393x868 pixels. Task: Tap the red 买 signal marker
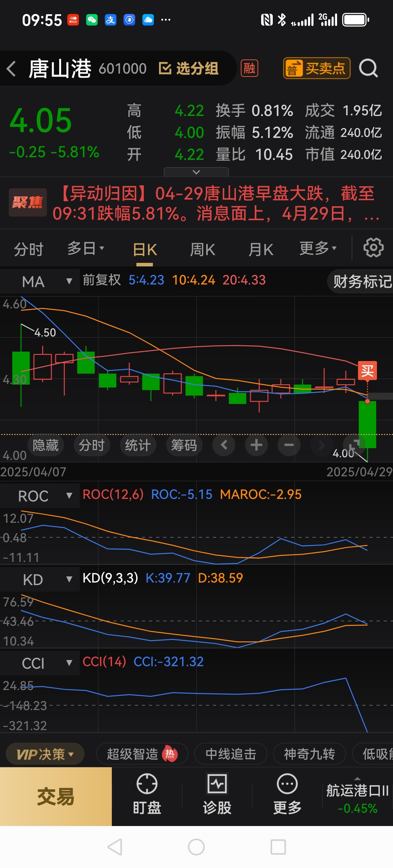[x=367, y=371]
